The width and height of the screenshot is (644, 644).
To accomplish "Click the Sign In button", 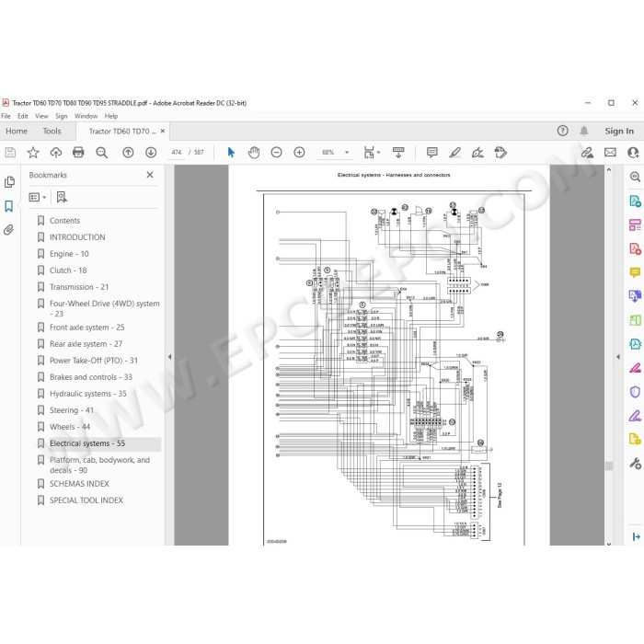I will click(x=619, y=131).
